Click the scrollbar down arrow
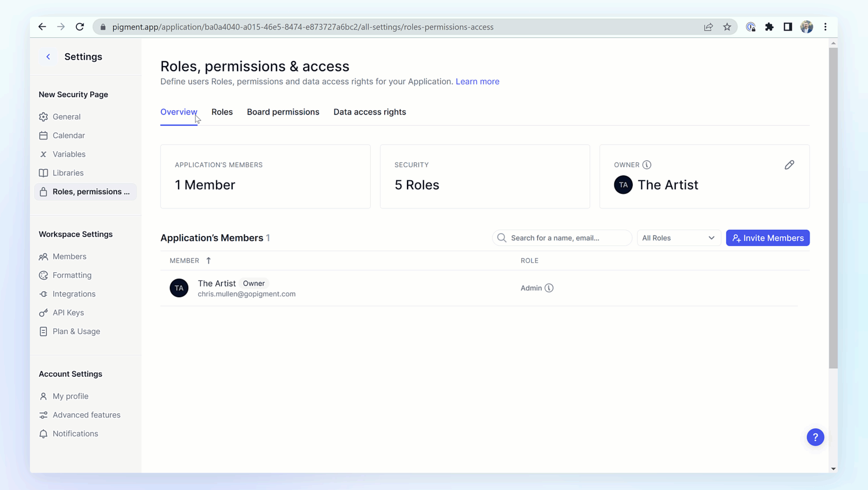 click(833, 469)
